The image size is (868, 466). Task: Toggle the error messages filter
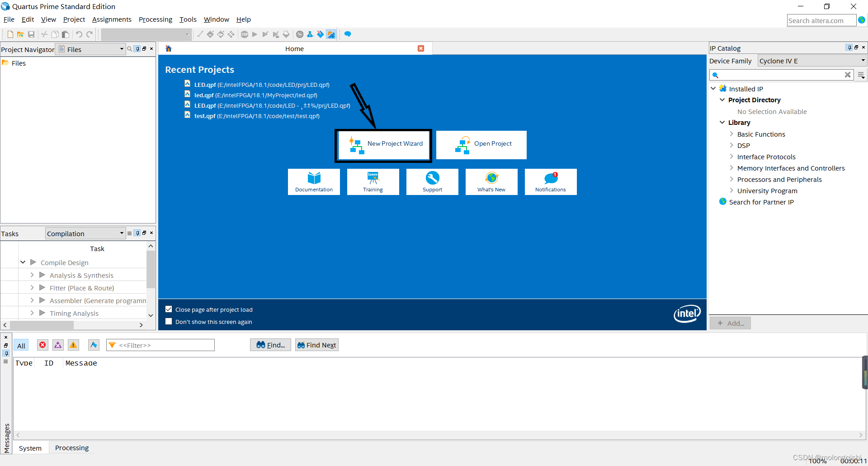click(42, 345)
